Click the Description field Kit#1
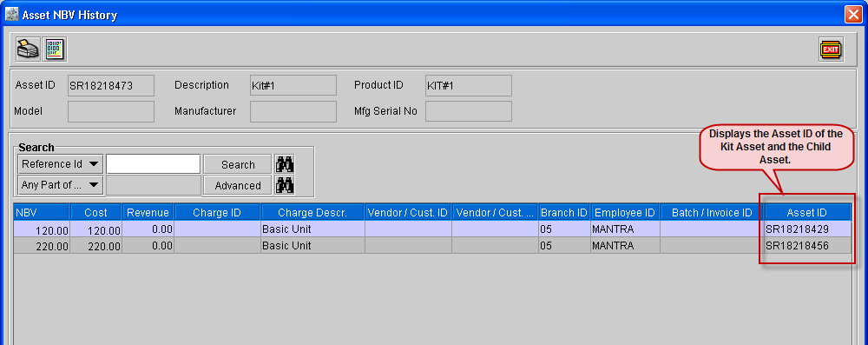Image resolution: width=868 pixels, height=345 pixels. [293, 85]
